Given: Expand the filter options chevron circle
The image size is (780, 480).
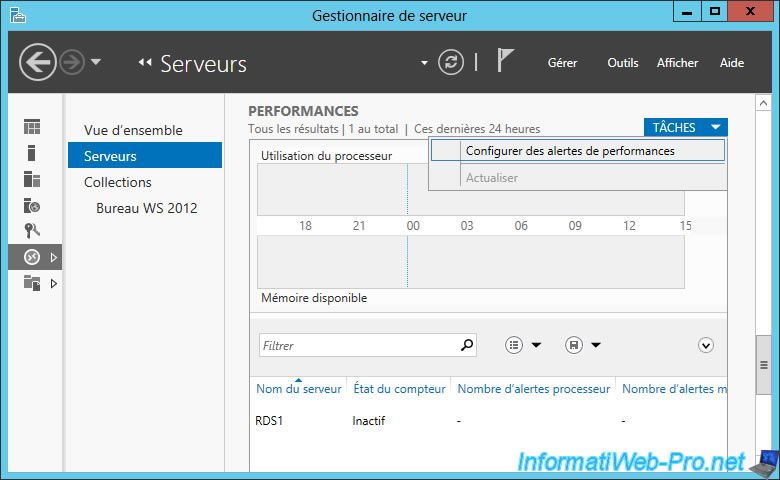Looking at the screenshot, I should [705, 345].
